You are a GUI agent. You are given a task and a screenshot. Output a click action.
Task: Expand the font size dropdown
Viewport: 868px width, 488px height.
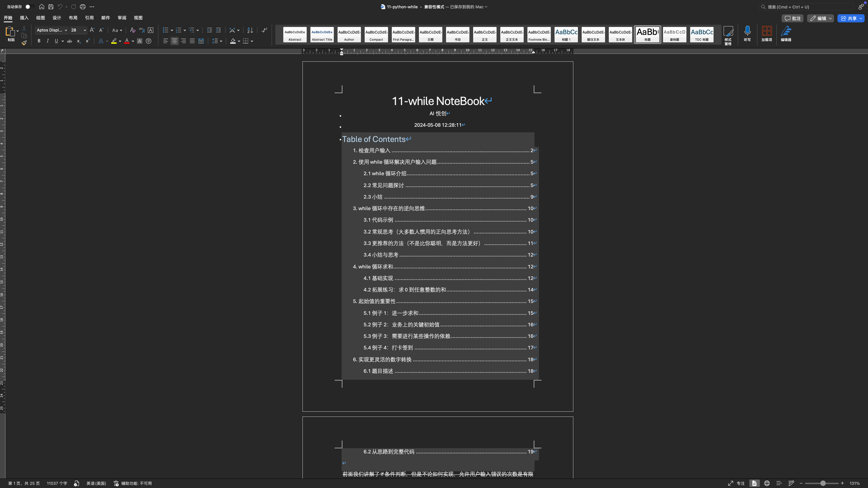tap(85, 30)
